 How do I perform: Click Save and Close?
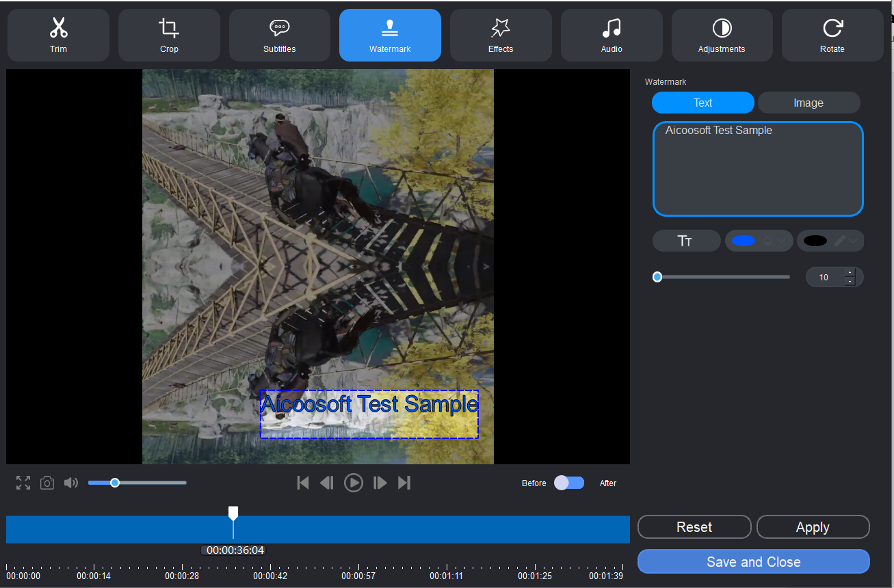pos(754,562)
